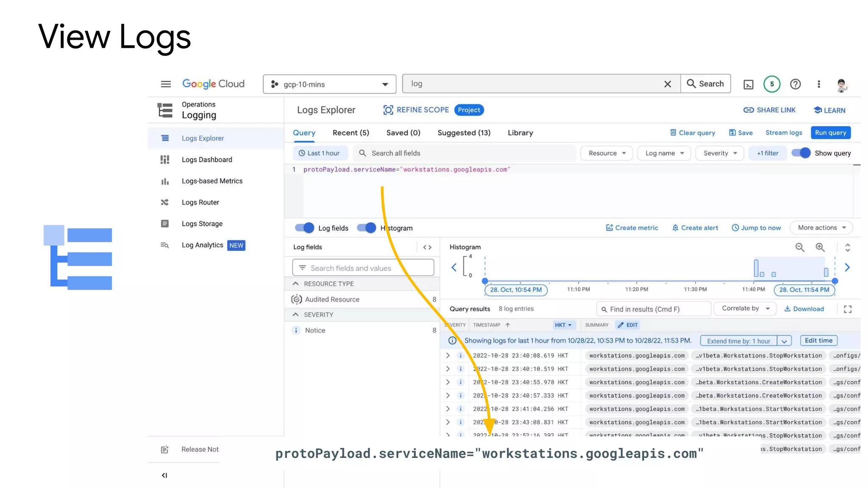Viewport: 868px width, 488px height.
Task: Collapse the SEVERITY section
Action: [295, 315]
